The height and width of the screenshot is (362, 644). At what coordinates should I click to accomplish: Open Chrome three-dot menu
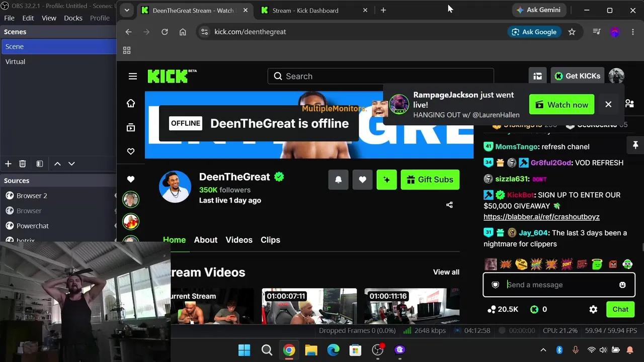click(633, 32)
